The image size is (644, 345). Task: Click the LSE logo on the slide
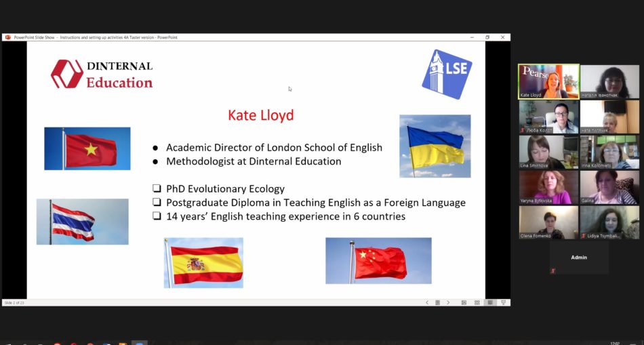[x=446, y=74]
